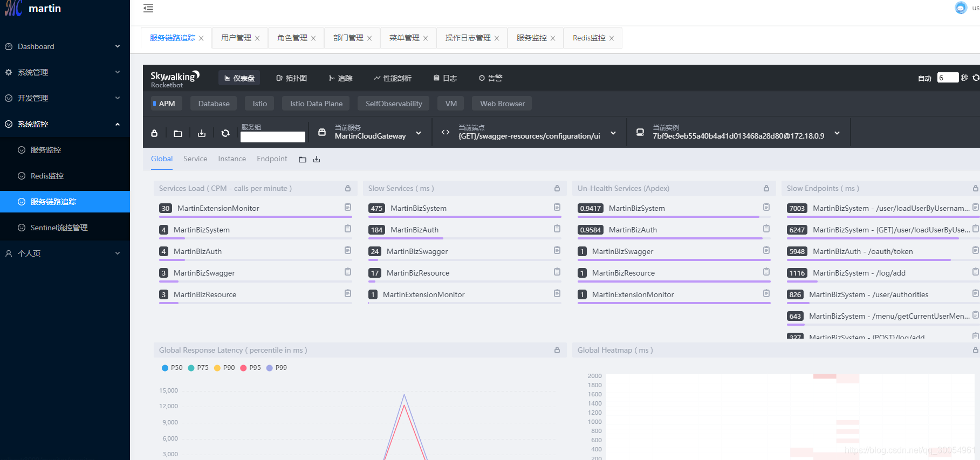Expand the Dashboard sidebar menu
Screen dimensions: 980x460
pos(65,46)
